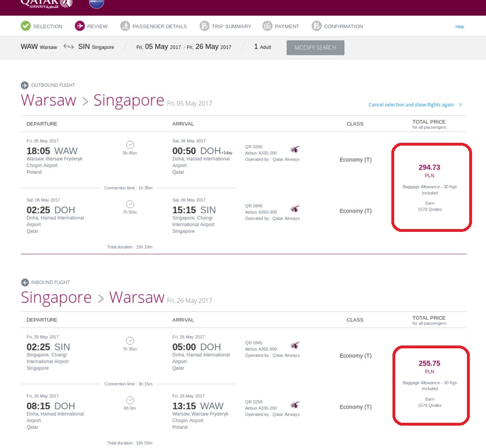Click the 1 Adult passenger count
The height and width of the screenshot is (448, 486).
263,47
